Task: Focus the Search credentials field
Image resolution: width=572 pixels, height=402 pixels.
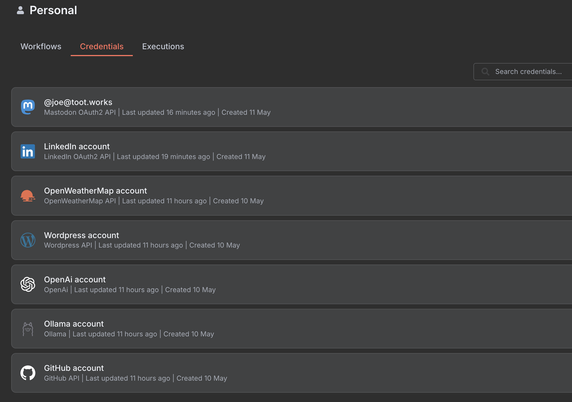Action: [x=523, y=71]
